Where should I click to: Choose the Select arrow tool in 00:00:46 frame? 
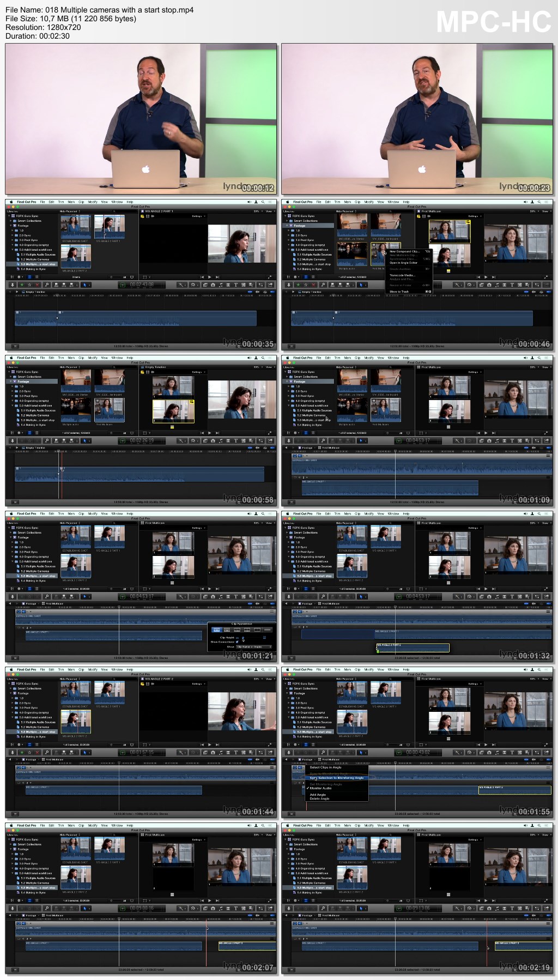pos(362,285)
